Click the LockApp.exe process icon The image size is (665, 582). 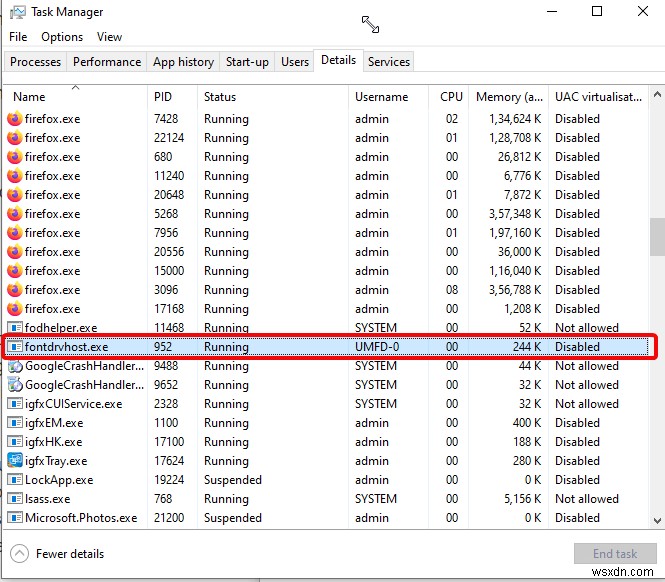(x=15, y=480)
